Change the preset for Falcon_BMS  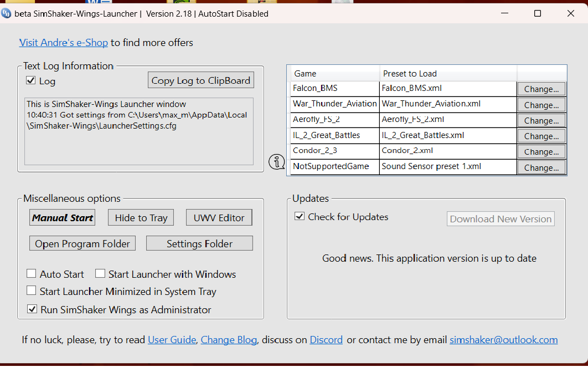click(x=541, y=89)
